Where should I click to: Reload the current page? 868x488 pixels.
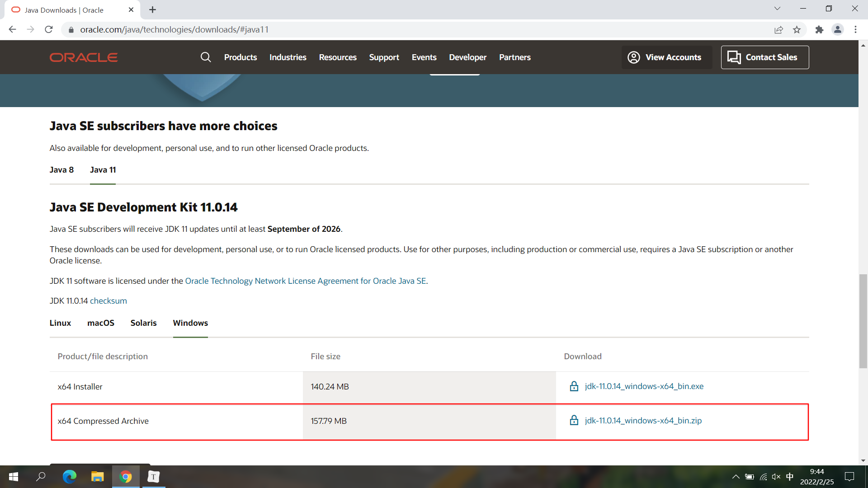[49, 29]
